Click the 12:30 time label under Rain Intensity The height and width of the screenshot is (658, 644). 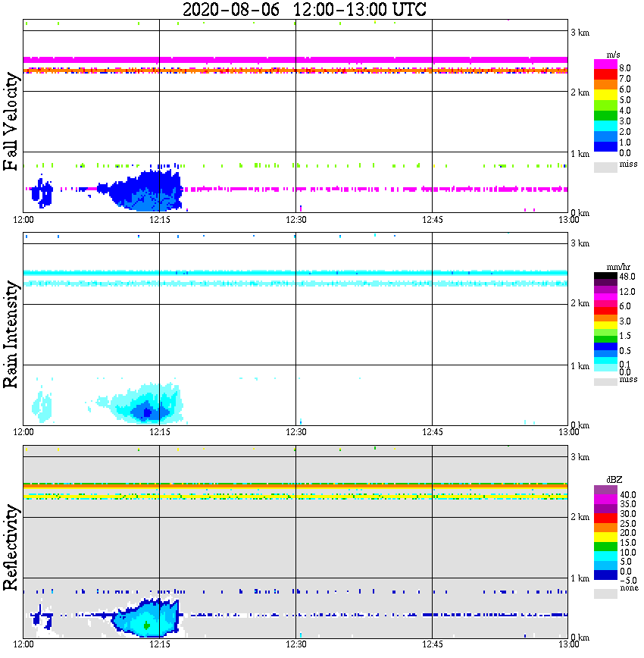[x=295, y=432]
